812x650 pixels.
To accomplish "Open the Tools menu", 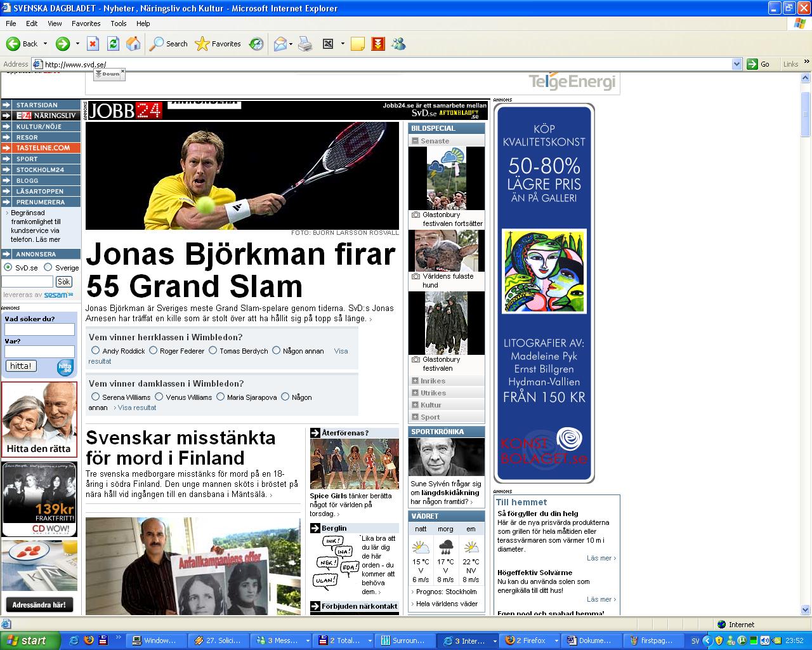I will [x=119, y=23].
